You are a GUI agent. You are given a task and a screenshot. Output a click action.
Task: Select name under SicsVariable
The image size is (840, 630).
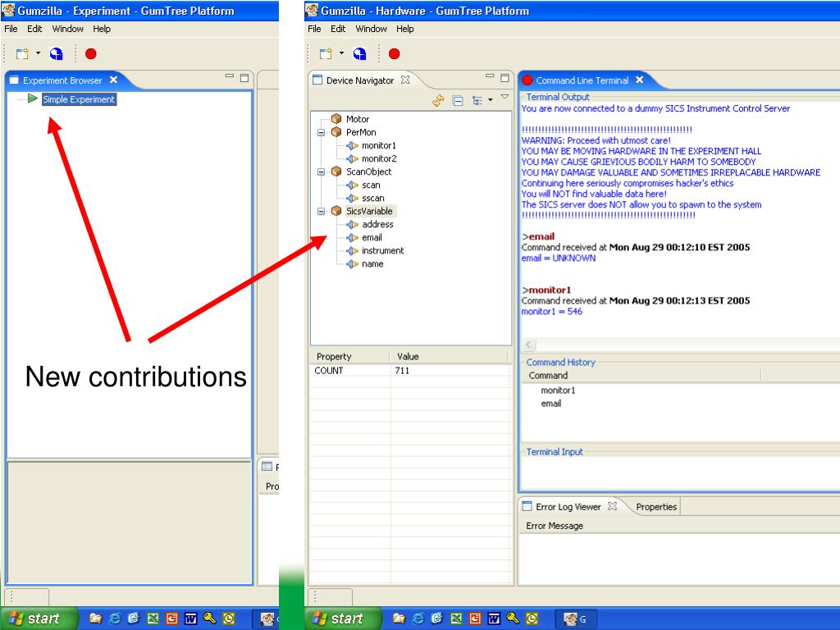(372, 264)
